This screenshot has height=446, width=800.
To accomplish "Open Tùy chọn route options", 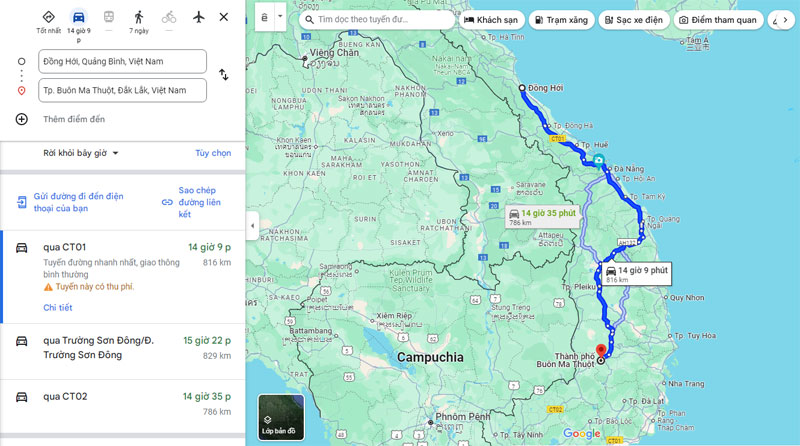I will pos(213,153).
